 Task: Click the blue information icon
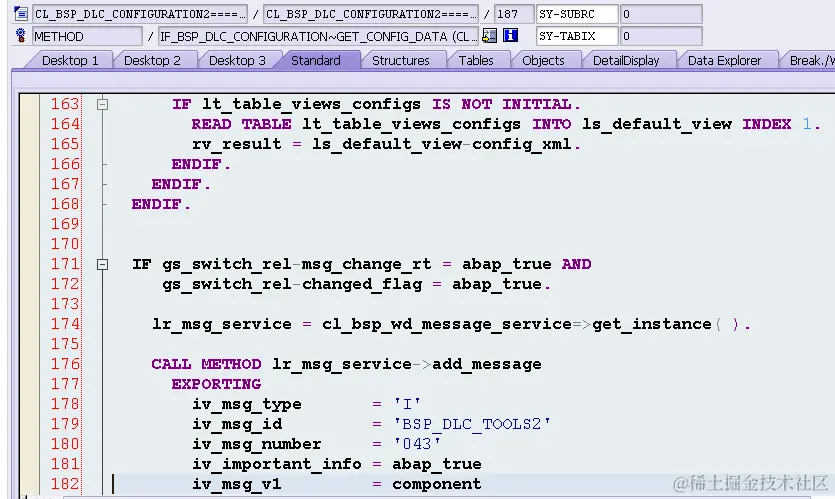[510, 36]
